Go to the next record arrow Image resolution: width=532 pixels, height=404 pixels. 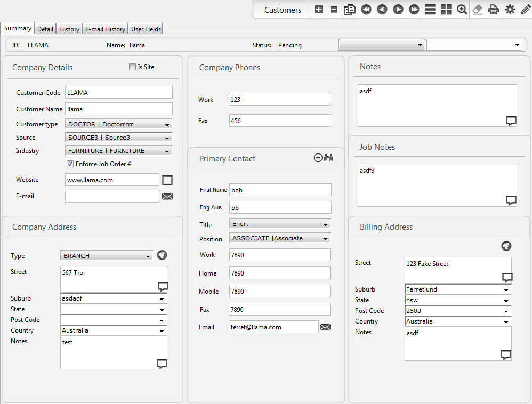tap(398, 10)
